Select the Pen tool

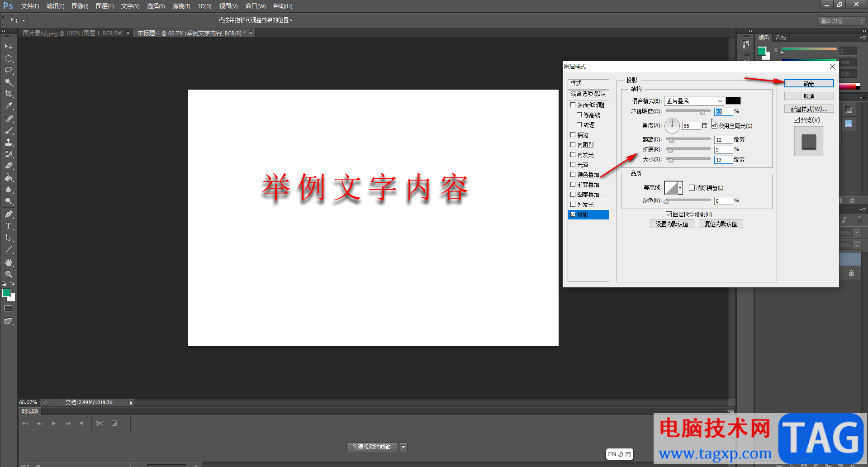pyautogui.click(x=9, y=214)
